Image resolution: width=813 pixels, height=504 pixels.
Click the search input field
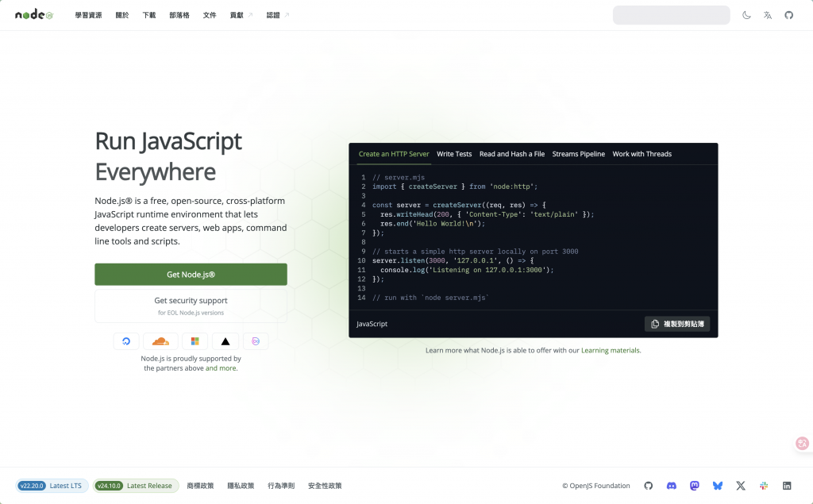point(672,15)
